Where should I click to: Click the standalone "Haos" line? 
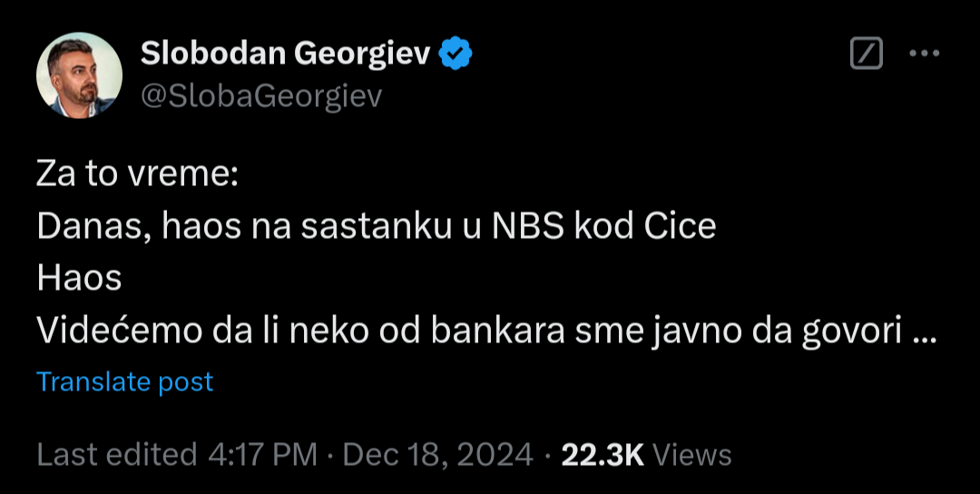tap(79, 279)
